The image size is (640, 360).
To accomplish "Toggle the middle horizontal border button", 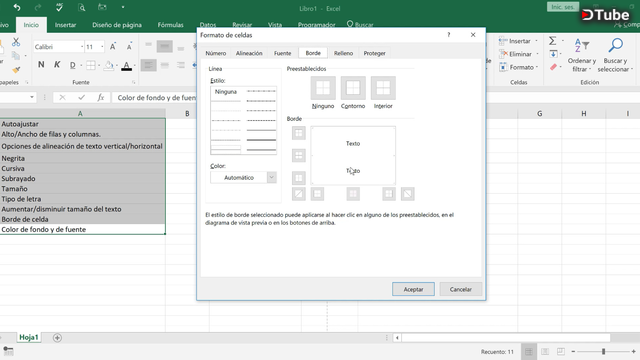I will tap(299, 156).
